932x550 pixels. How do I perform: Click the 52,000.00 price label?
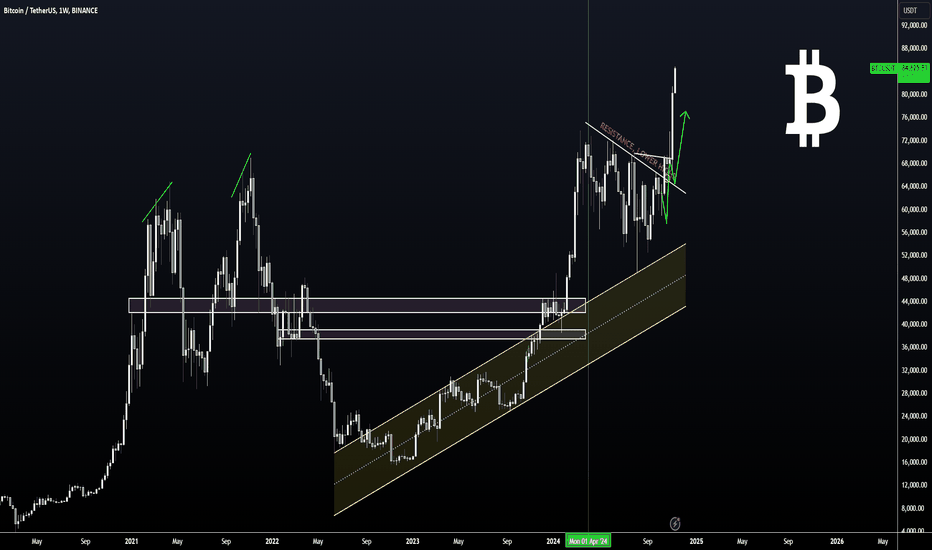click(x=914, y=256)
